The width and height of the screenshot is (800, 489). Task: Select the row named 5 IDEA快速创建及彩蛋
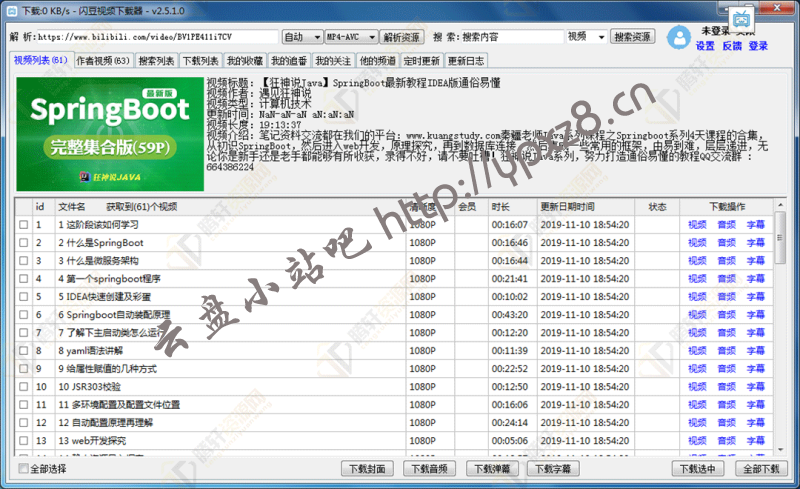[105, 297]
